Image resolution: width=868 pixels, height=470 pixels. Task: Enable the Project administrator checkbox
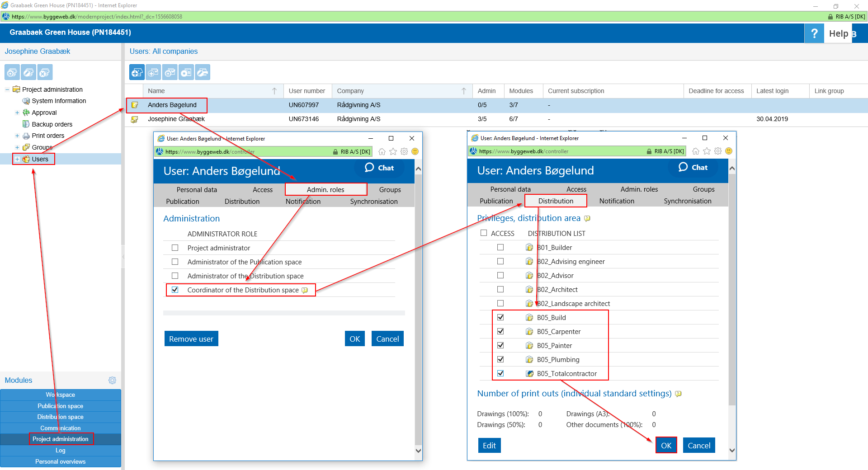[175, 248]
